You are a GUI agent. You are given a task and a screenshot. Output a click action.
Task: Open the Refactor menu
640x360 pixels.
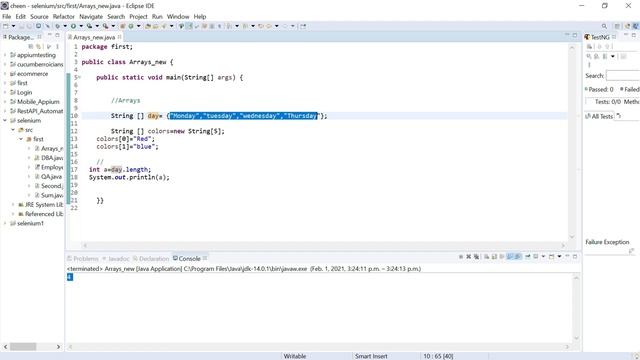64,17
